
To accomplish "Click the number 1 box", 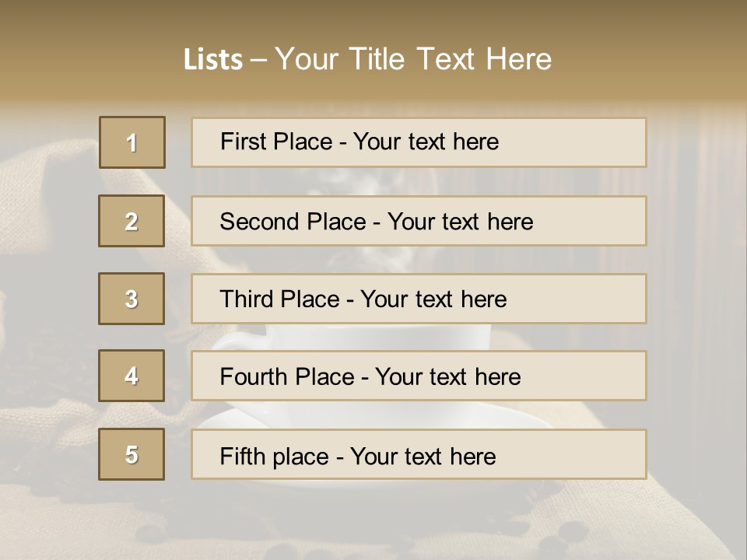I will click(x=132, y=142).
